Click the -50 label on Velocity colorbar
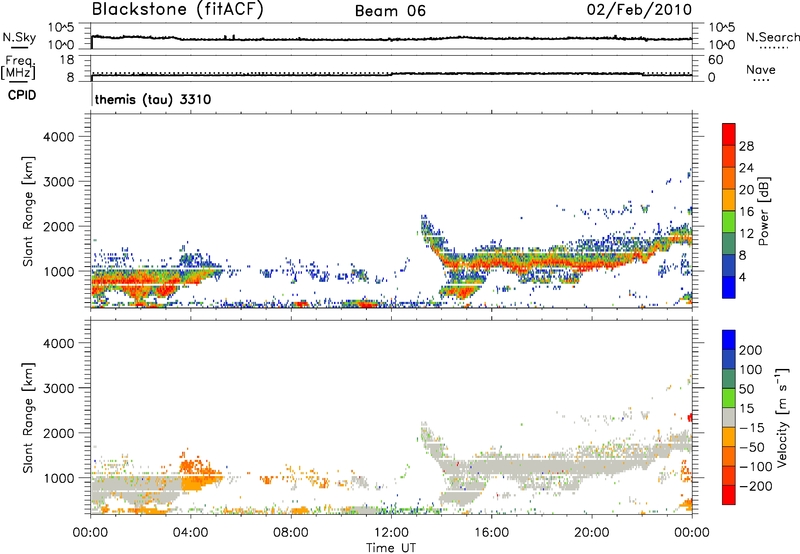800x554 pixels. [x=752, y=447]
